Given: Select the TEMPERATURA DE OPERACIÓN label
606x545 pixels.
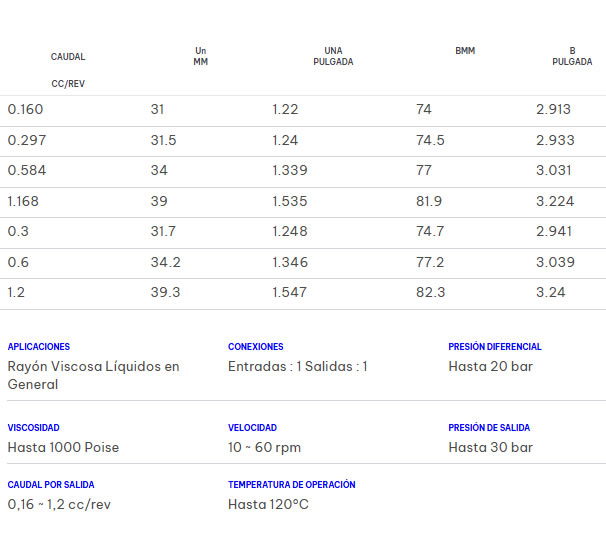Looking at the screenshot, I should click(292, 485).
